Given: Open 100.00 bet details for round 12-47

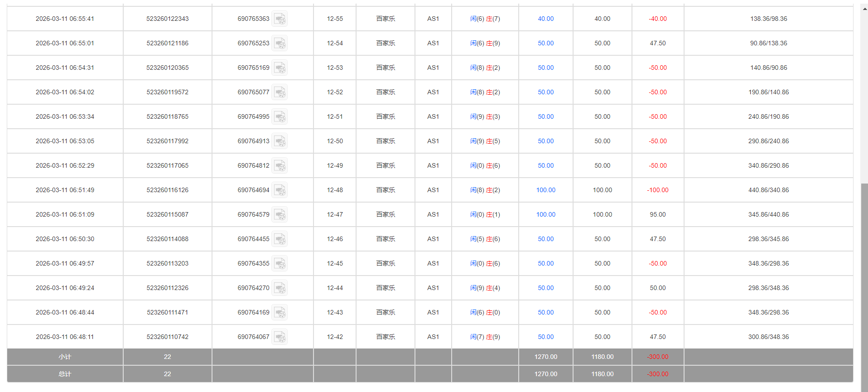Looking at the screenshot, I should pyautogui.click(x=545, y=215).
